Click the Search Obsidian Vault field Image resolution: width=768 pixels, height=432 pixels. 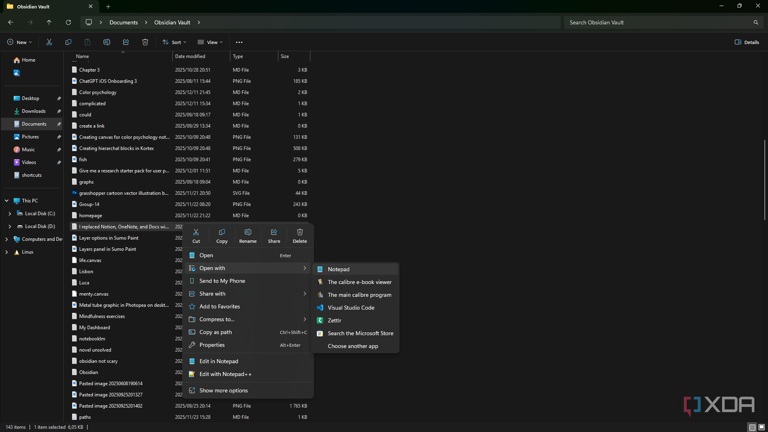point(660,22)
